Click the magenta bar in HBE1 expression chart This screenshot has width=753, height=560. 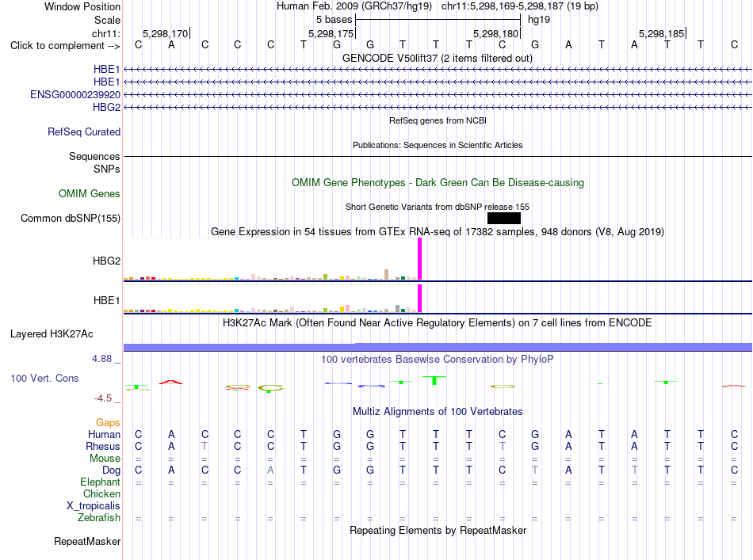(420, 298)
